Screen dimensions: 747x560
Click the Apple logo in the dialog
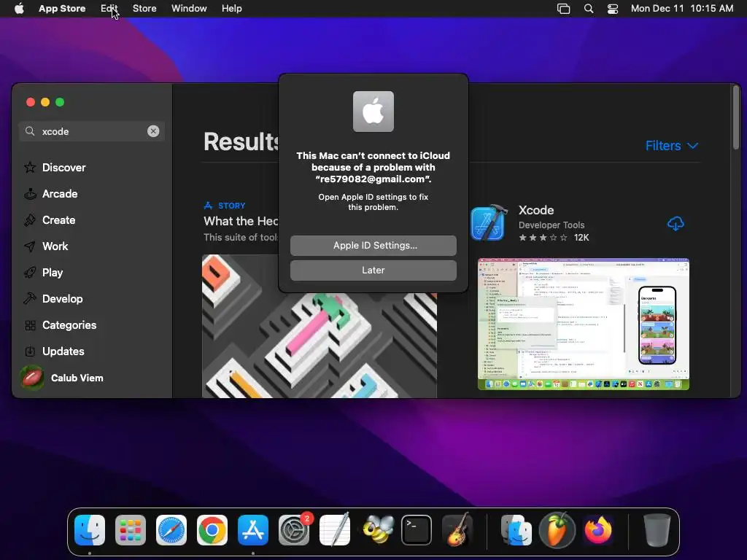click(373, 112)
